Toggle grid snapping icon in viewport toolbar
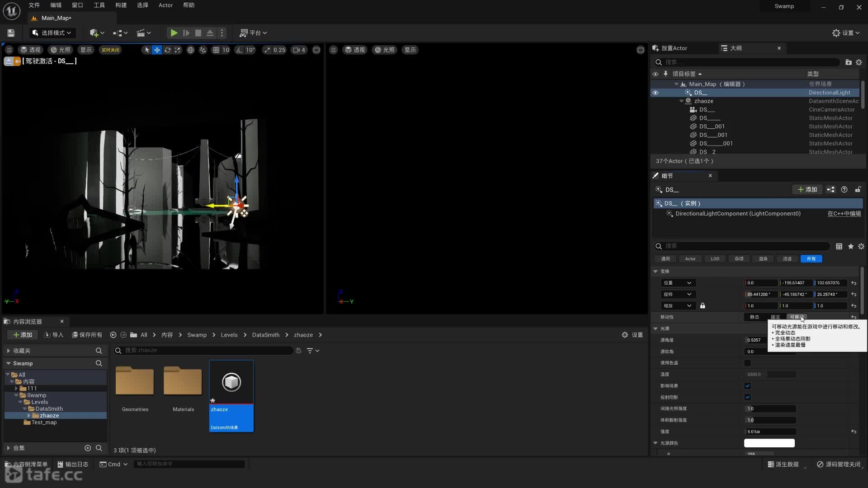Image resolution: width=868 pixels, height=488 pixels. tap(216, 50)
